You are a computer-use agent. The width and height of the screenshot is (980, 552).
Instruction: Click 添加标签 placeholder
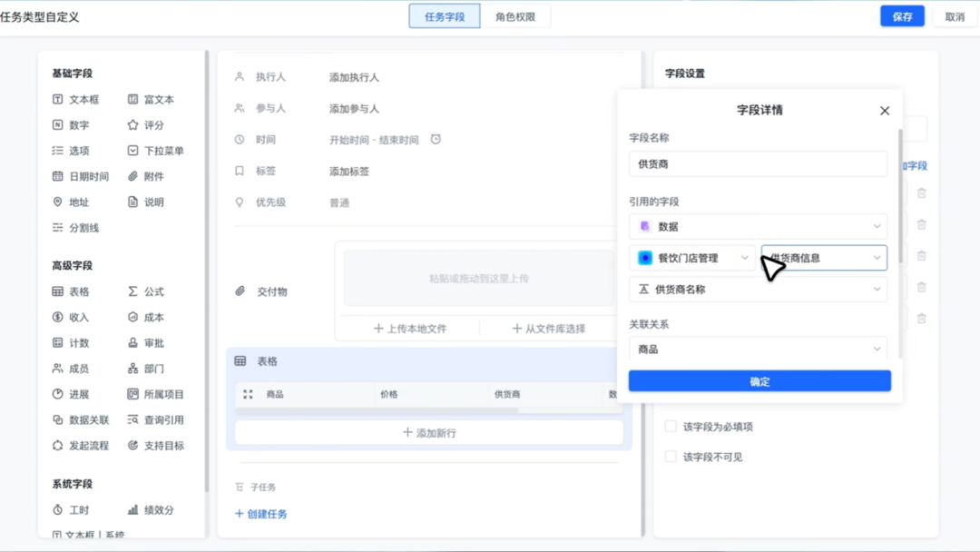[349, 172]
